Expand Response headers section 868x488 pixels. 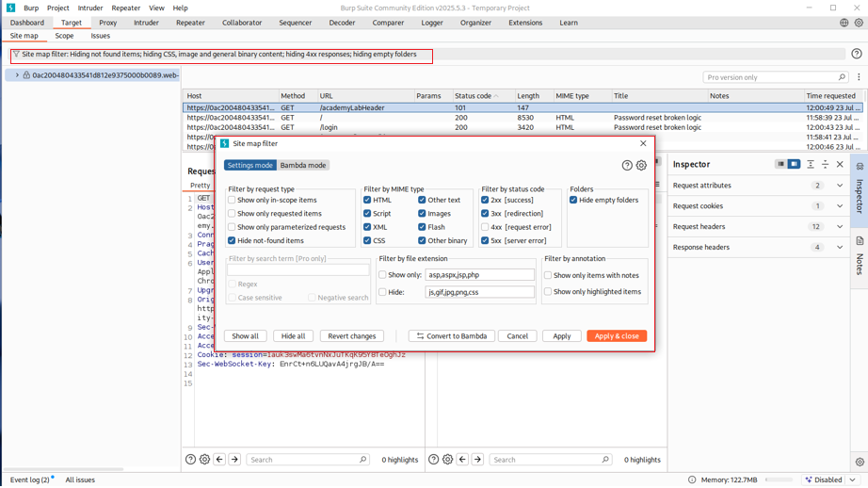pyautogui.click(x=840, y=247)
